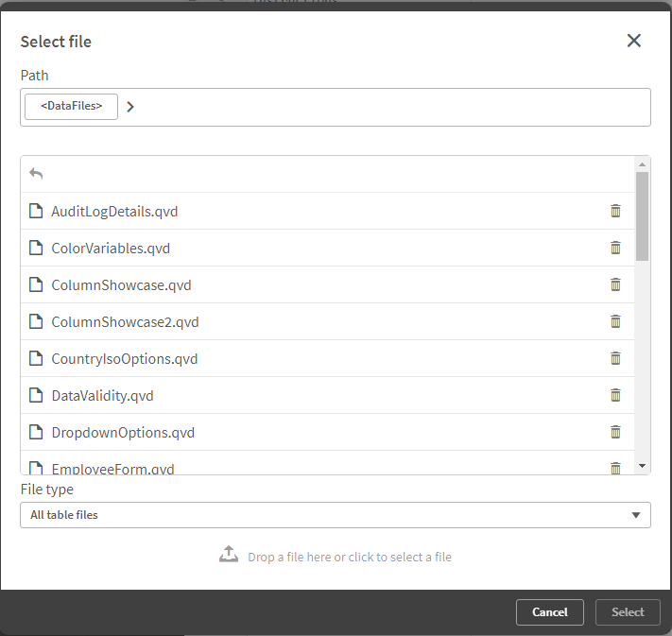672x636 pixels.
Task: Expand the path chevron after DataFiles
Action: [x=130, y=107]
